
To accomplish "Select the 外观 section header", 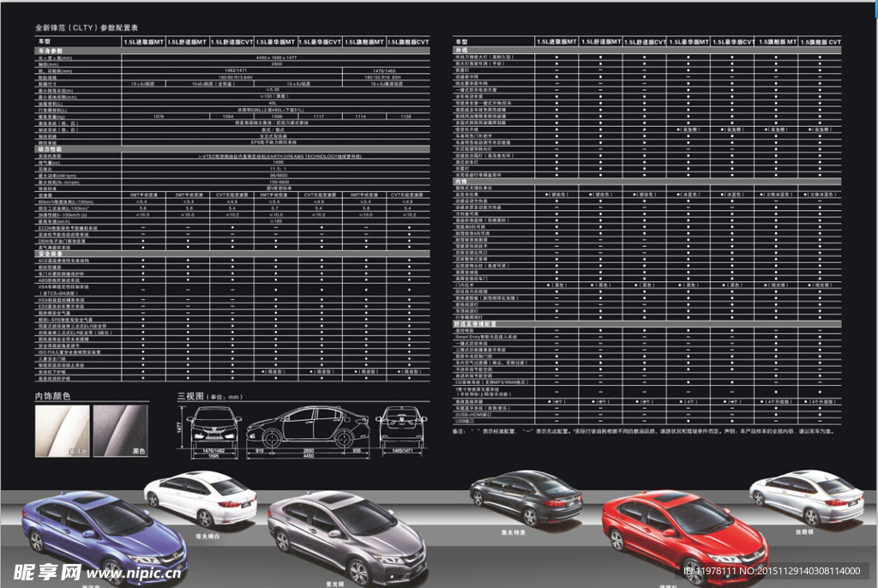I will (646, 51).
